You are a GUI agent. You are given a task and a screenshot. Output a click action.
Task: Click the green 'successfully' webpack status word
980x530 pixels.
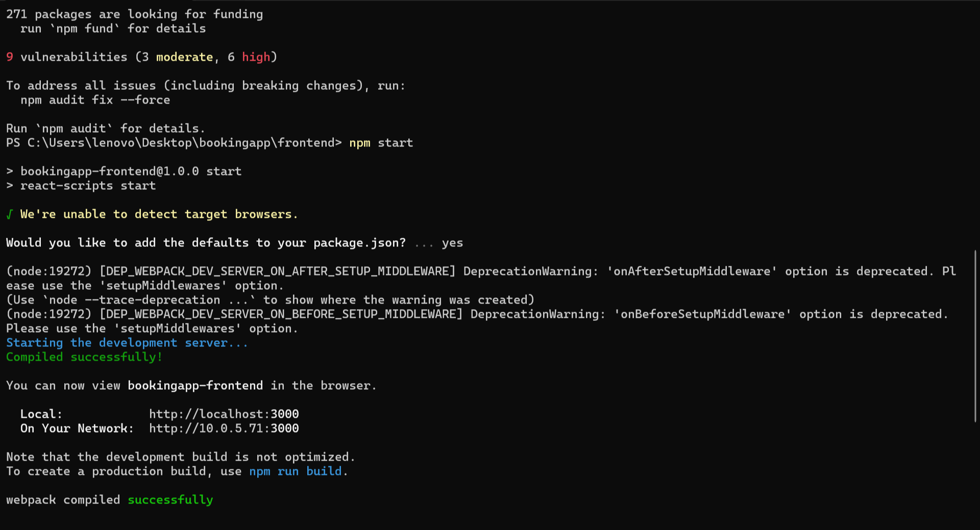click(170, 499)
